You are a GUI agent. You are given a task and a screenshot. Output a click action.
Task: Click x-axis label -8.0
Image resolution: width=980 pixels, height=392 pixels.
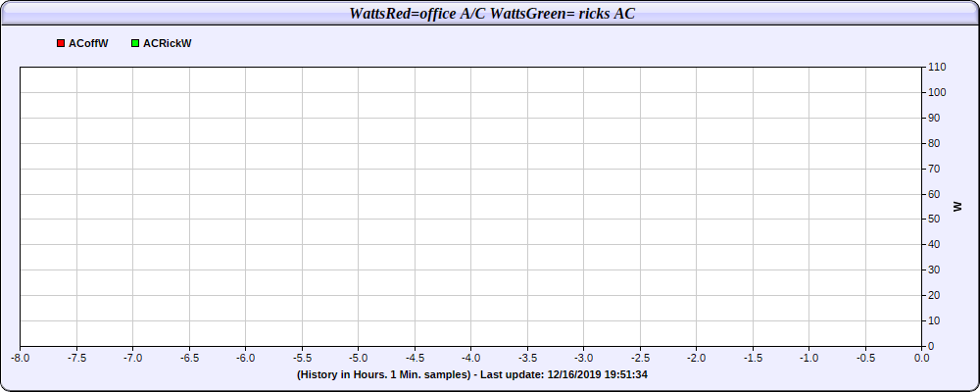20,359
